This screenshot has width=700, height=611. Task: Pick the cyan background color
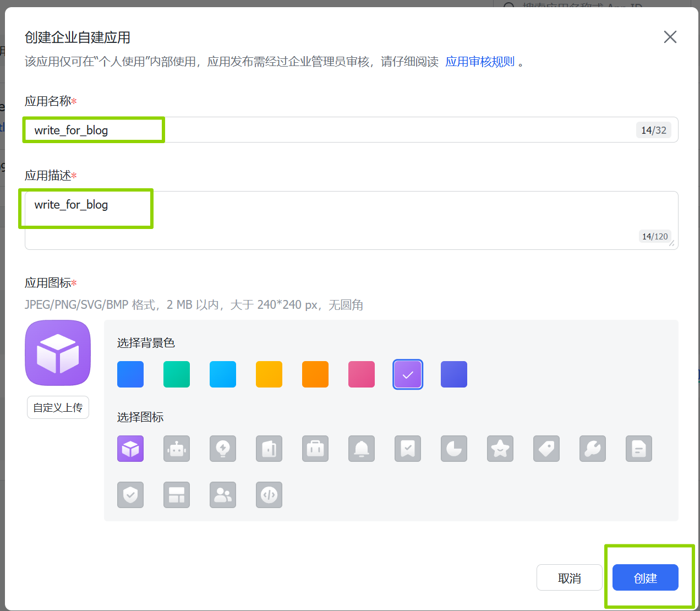coord(223,374)
